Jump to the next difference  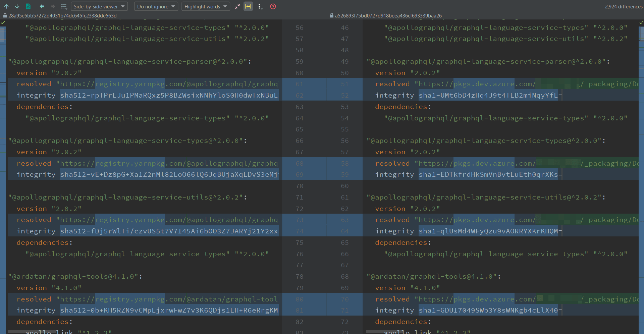coord(17,6)
